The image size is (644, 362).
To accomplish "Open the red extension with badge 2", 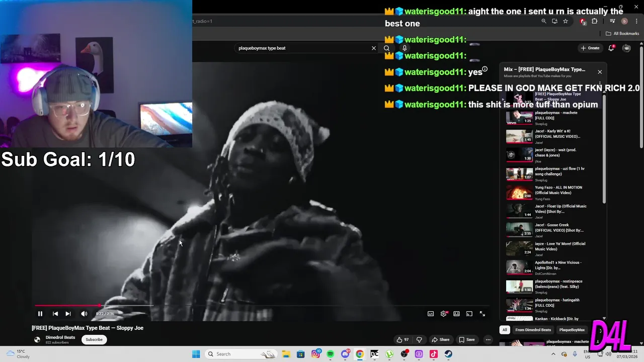I will pos(583,21).
